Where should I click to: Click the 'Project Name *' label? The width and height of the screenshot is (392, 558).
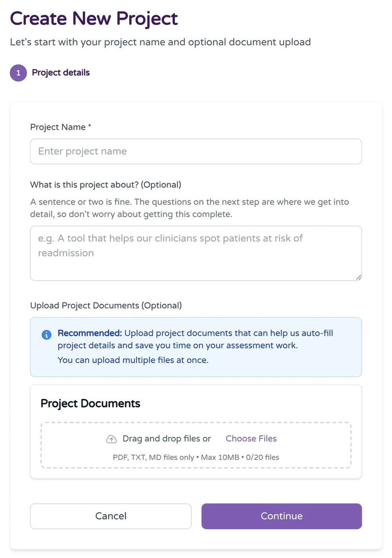tap(61, 127)
